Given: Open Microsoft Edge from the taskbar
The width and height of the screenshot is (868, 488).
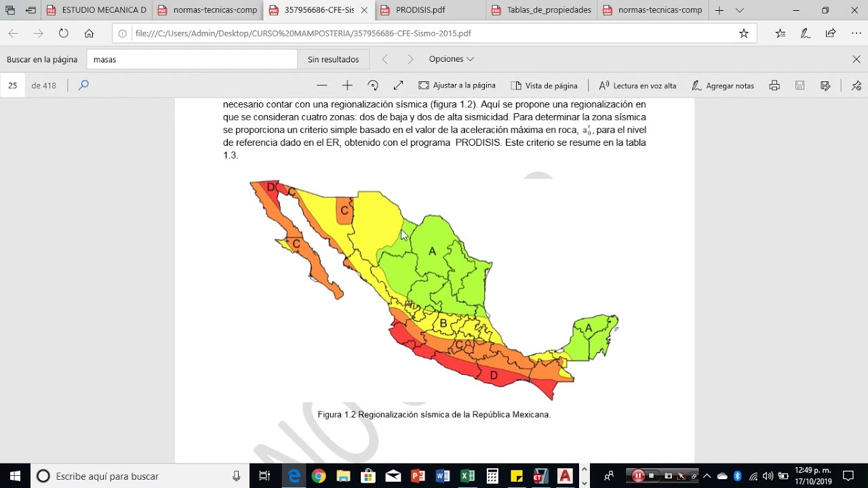Looking at the screenshot, I should click(x=294, y=476).
